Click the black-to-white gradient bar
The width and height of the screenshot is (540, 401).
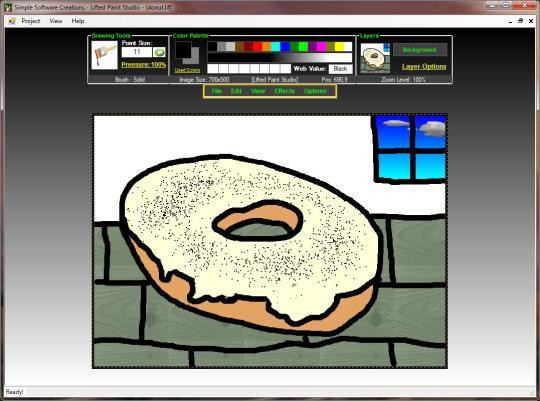(280, 58)
